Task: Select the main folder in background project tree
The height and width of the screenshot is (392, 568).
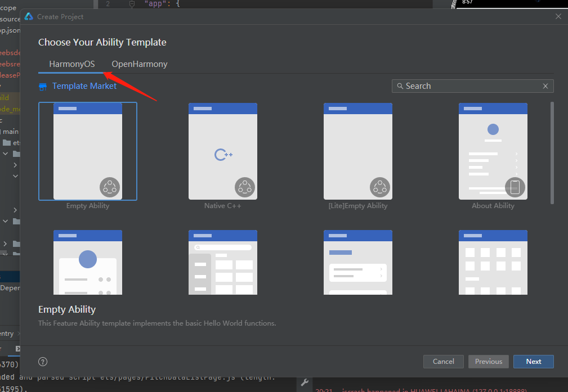Action: 10,132
